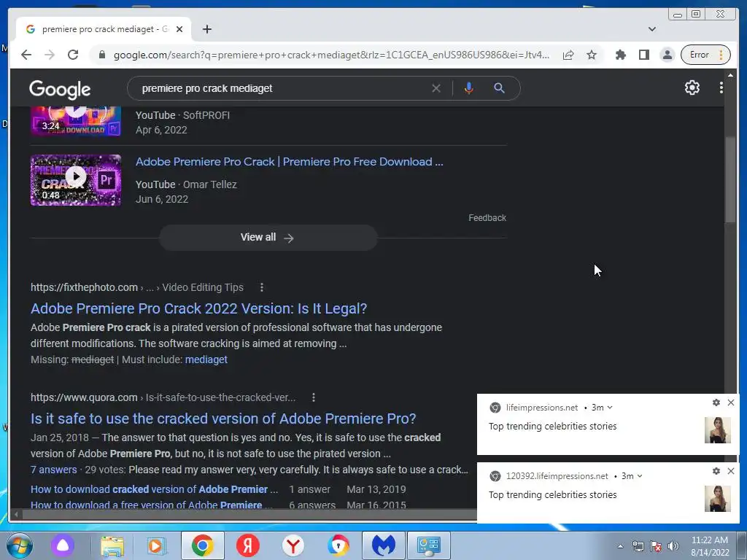Expand the tab search chevron

coord(651,29)
